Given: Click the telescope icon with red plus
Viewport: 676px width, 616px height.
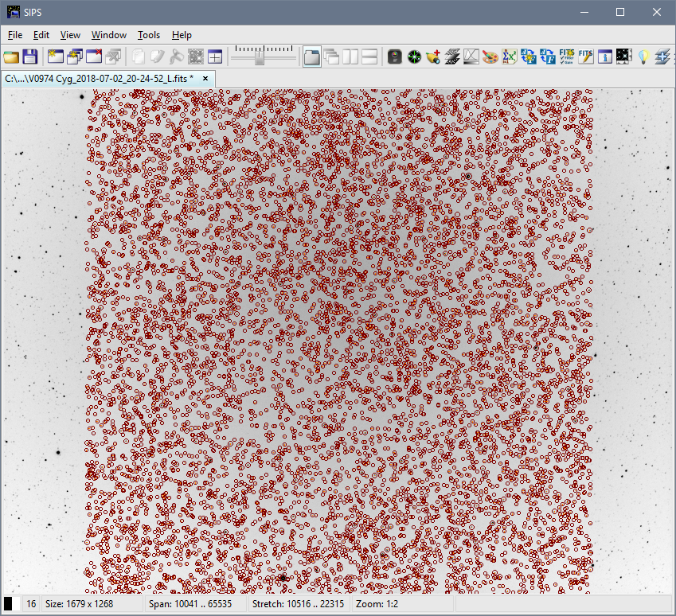Looking at the screenshot, I should pos(433,57).
